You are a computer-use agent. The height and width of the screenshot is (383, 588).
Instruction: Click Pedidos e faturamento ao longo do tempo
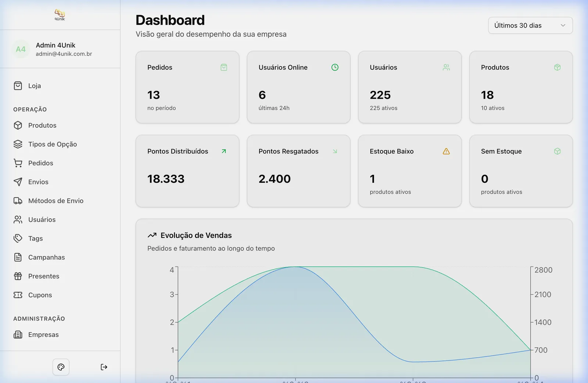(211, 248)
